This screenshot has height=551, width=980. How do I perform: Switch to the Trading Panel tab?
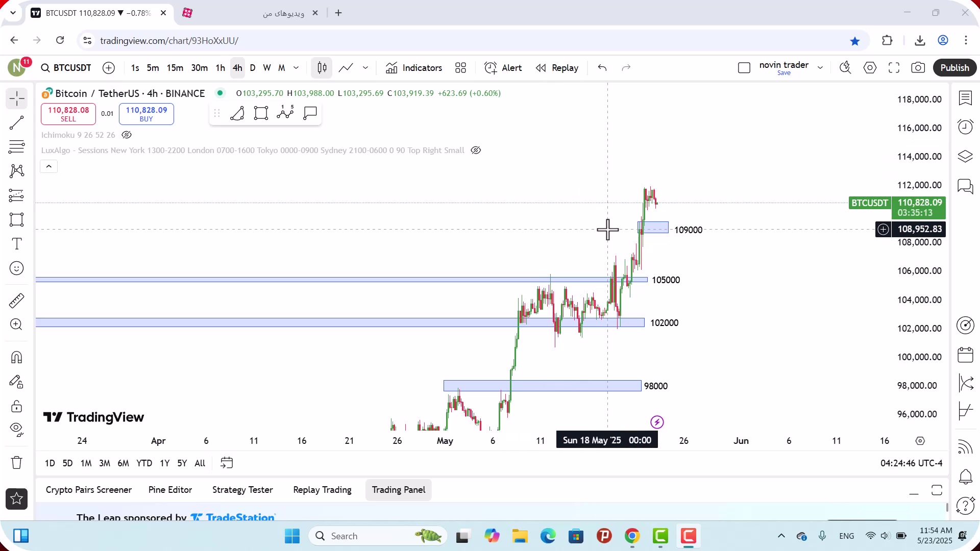398,490
